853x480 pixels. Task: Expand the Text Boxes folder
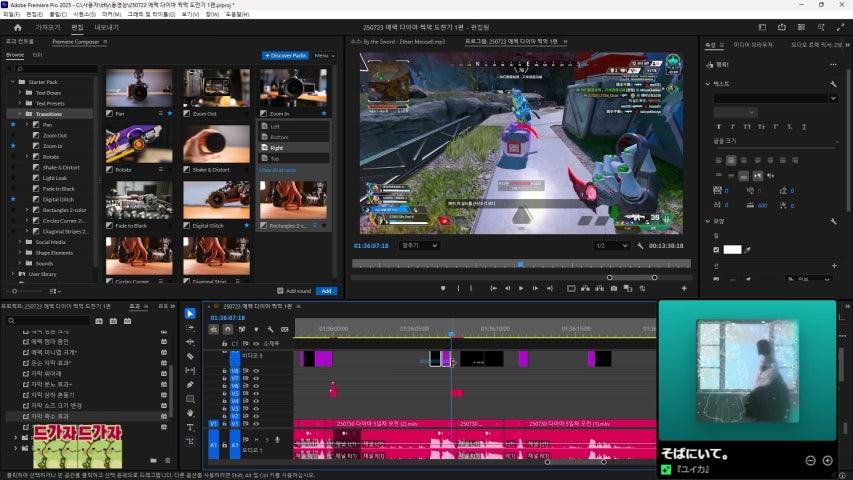click(x=20, y=93)
